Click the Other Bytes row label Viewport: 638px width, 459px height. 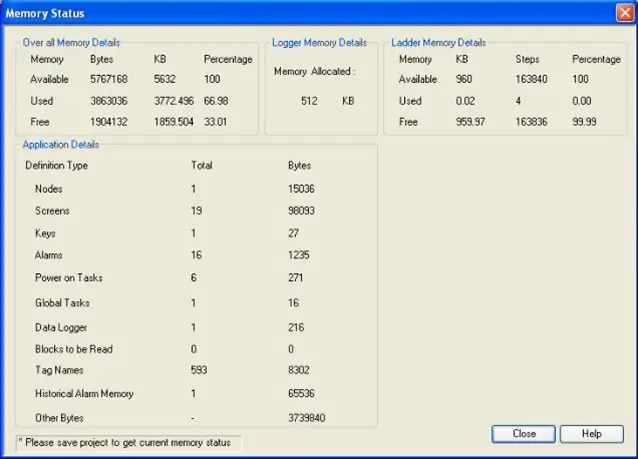(59, 418)
